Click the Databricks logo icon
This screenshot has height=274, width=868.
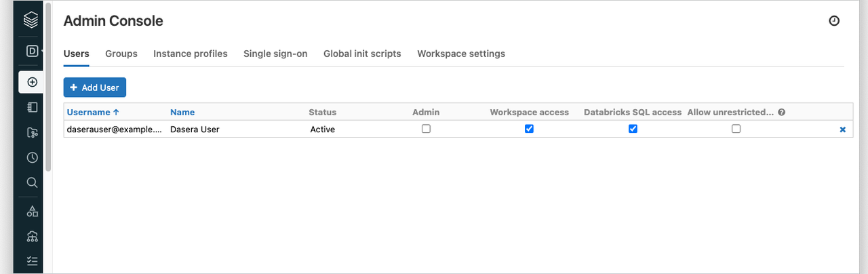(31, 20)
